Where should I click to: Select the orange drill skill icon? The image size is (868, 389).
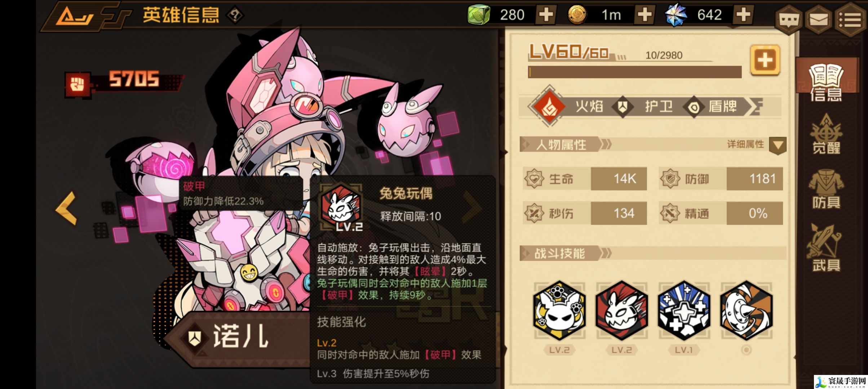point(746,310)
